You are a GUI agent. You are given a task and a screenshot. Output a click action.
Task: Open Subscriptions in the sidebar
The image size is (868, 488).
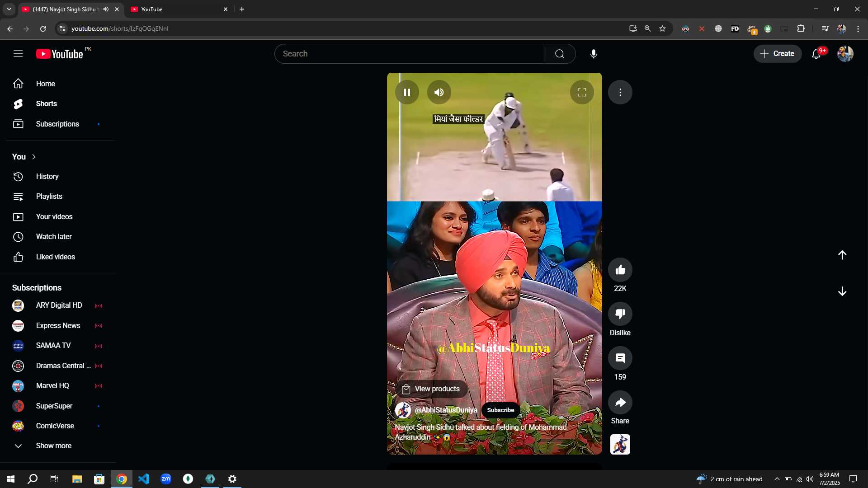[x=58, y=124]
